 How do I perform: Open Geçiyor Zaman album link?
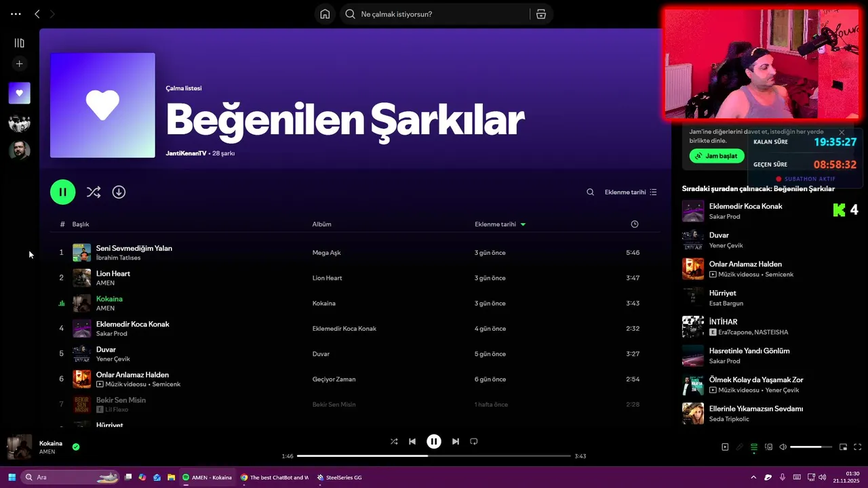click(x=334, y=380)
